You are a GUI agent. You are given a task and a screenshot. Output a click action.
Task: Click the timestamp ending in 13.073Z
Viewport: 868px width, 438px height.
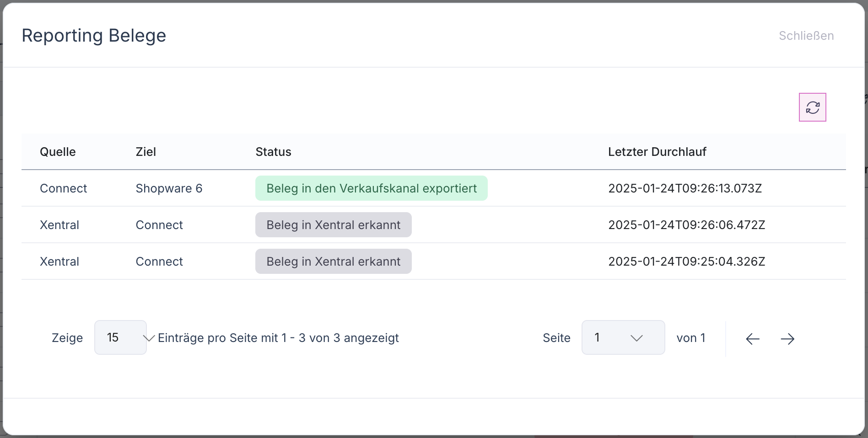pos(685,188)
